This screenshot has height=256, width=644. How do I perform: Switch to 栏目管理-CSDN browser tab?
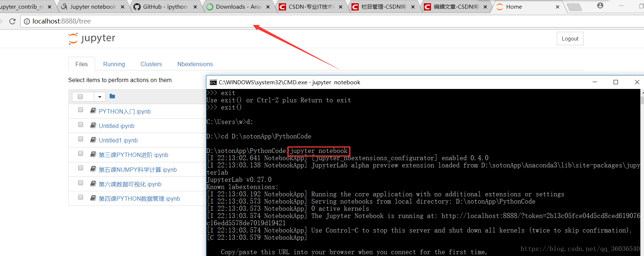384,7
